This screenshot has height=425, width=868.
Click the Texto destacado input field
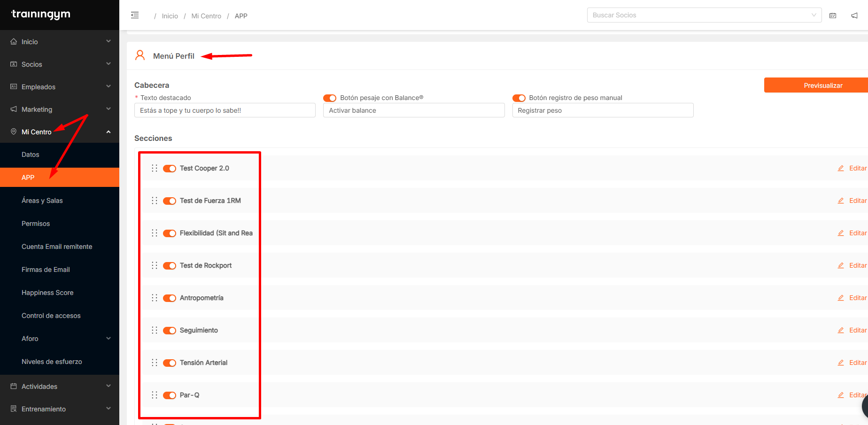point(225,110)
